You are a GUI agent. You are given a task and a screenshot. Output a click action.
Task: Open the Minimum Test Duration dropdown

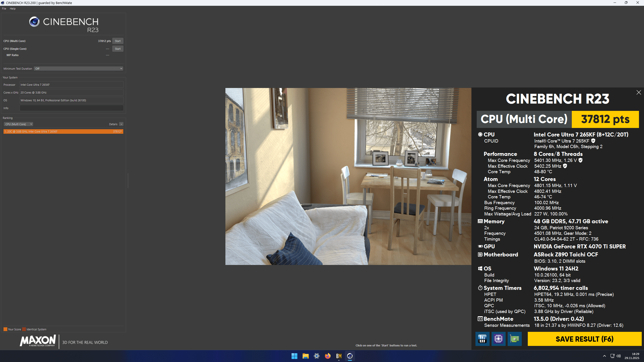point(78,69)
